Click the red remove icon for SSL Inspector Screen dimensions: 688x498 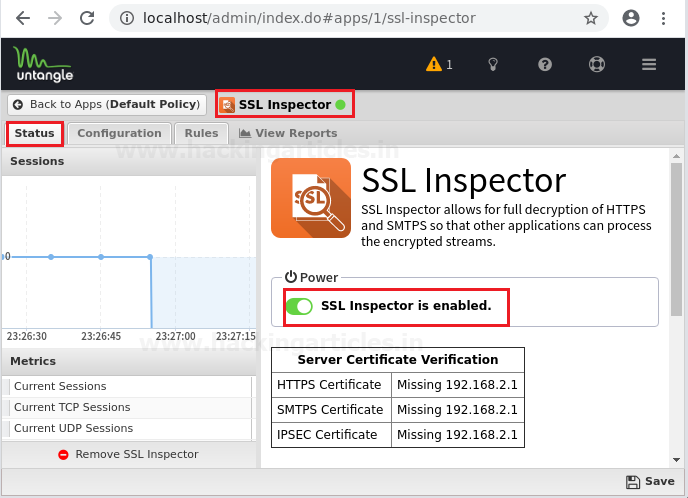[63, 455]
